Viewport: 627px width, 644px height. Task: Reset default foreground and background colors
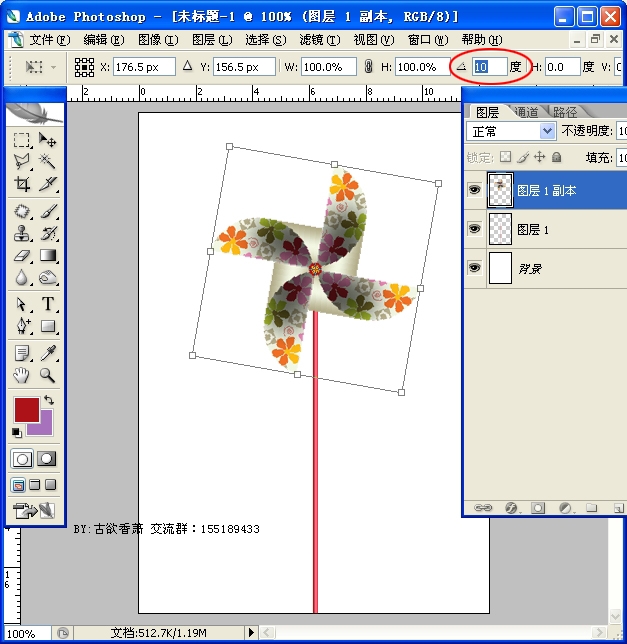point(16,432)
